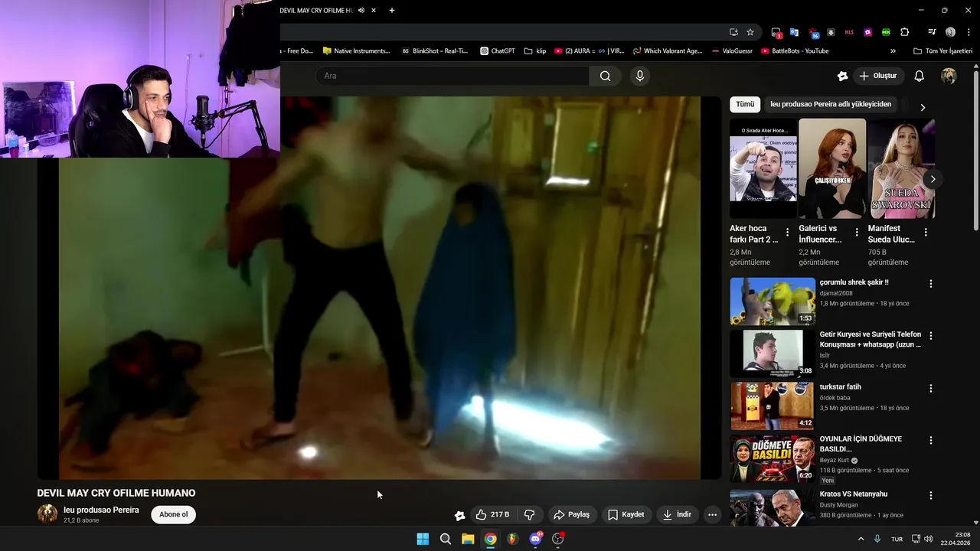The width and height of the screenshot is (980, 551).
Task: Open the Kratos VS Netanyahu thumbnail
Action: coord(773,507)
